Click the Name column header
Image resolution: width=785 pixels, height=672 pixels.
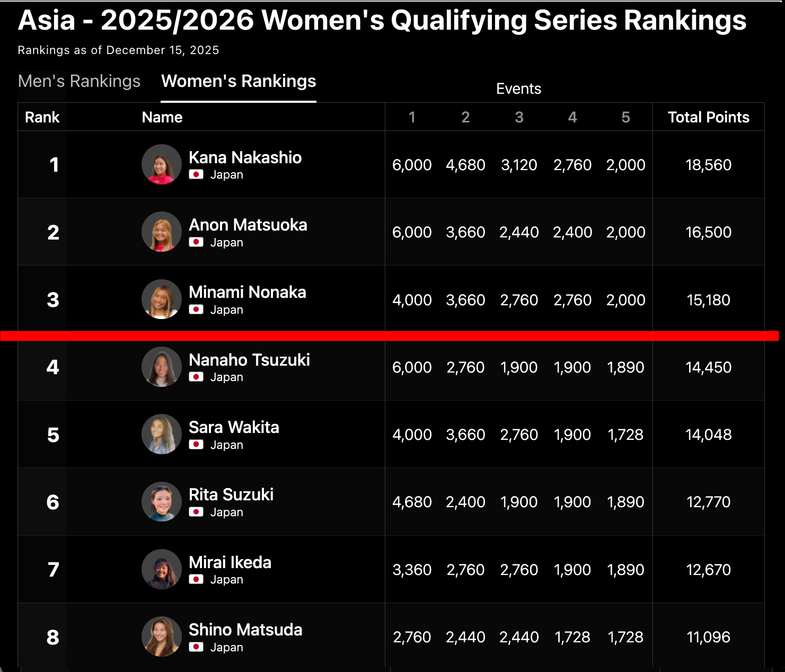(x=162, y=117)
